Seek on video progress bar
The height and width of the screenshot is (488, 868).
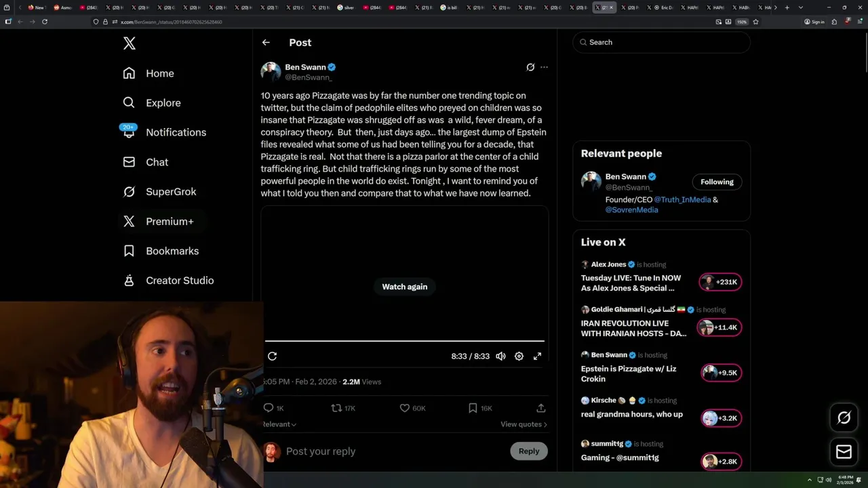pyautogui.click(x=405, y=341)
